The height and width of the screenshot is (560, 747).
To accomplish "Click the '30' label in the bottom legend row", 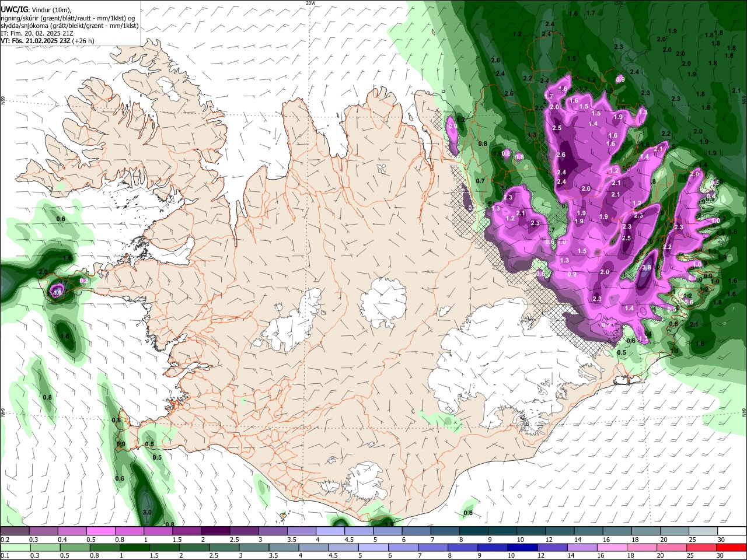I will [721, 556].
